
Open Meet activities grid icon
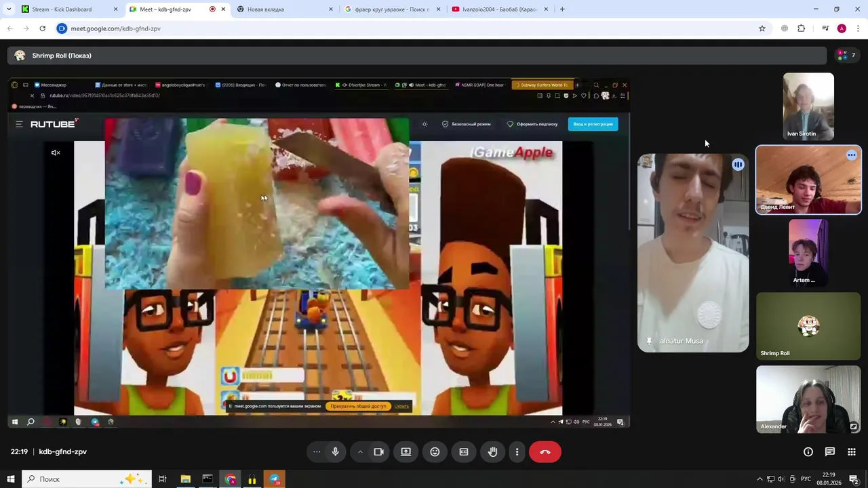[852, 452]
